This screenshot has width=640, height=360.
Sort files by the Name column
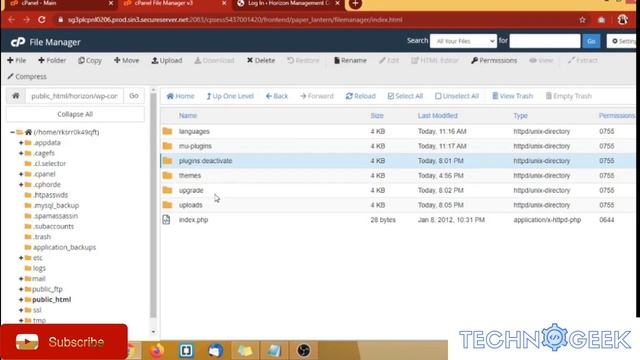pyautogui.click(x=188, y=116)
